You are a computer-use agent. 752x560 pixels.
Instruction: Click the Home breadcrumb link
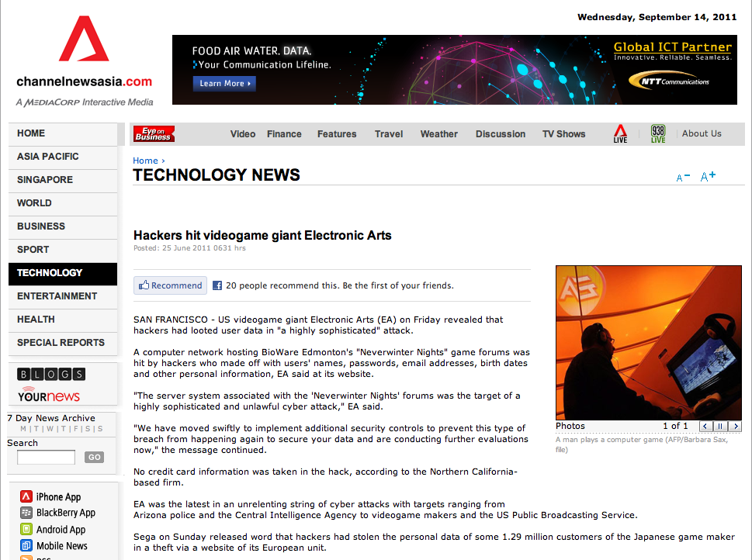tap(145, 161)
